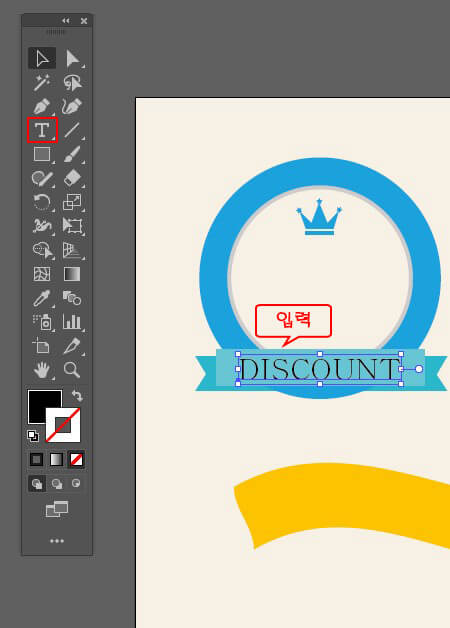Image resolution: width=450 pixels, height=628 pixels.
Task: Select the Shape Builder tool
Action: click(x=42, y=250)
